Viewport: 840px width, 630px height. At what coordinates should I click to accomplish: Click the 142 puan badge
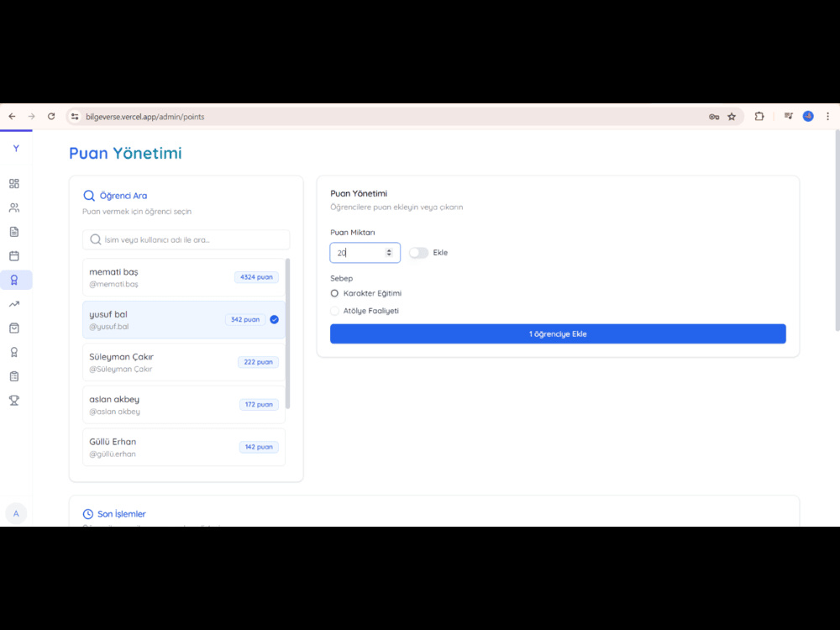click(x=259, y=447)
